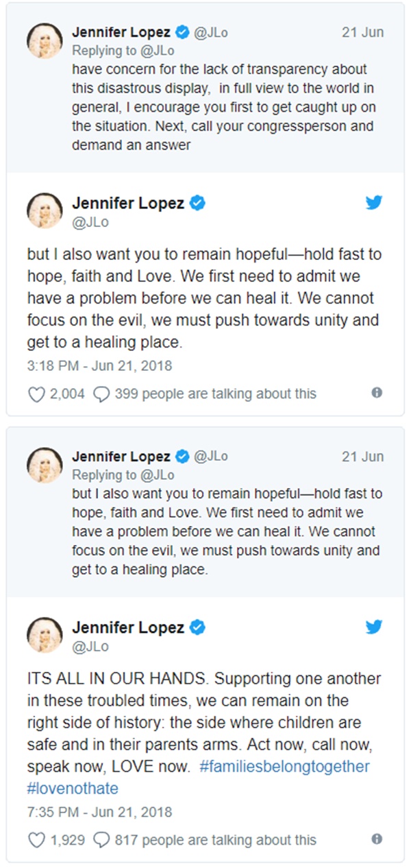Click Jennifer Lopez avatar on the 3:18 PM tweet

(x=45, y=211)
